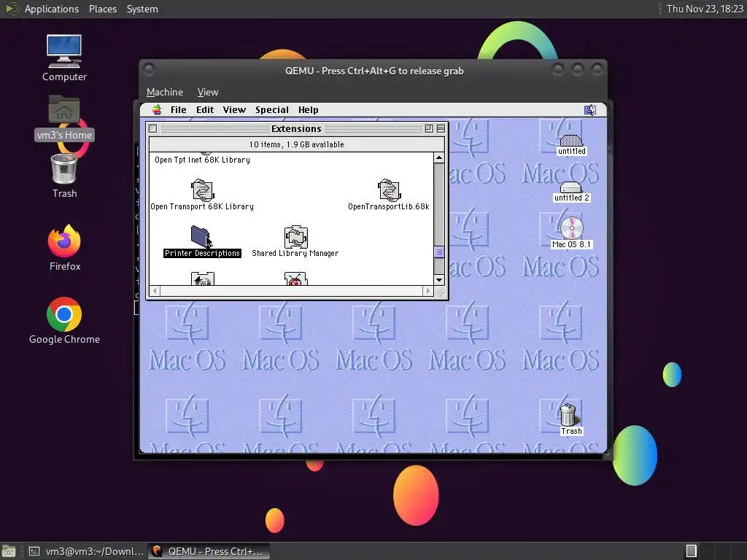Viewport: 747px width, 560px height.
Task: Select the Mac OS 8.1 CD icon
Action: coord(572,228)
